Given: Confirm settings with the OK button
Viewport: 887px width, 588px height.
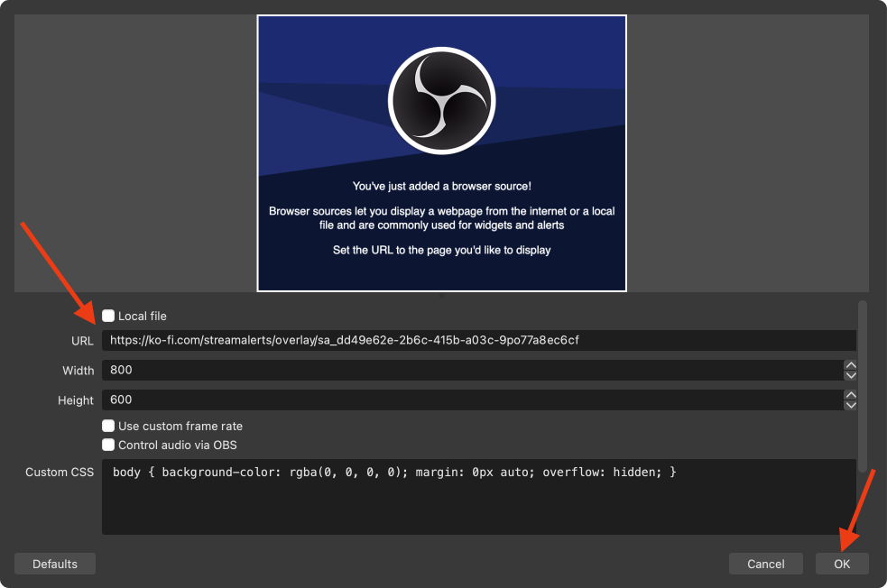Looking at the screenshot, I should 842,564.
